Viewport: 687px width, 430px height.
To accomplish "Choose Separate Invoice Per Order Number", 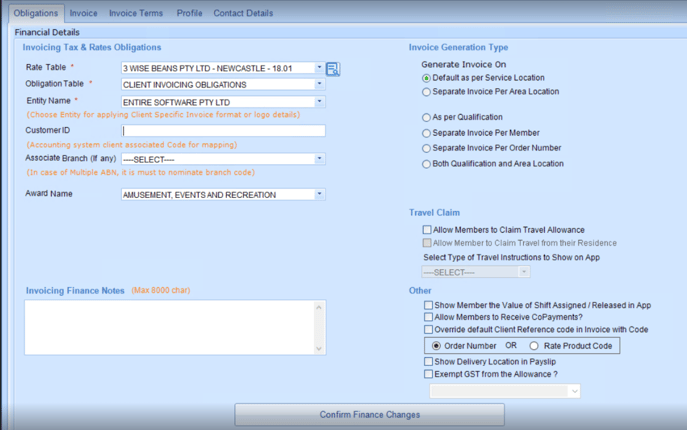I will [x=426, y=149].
